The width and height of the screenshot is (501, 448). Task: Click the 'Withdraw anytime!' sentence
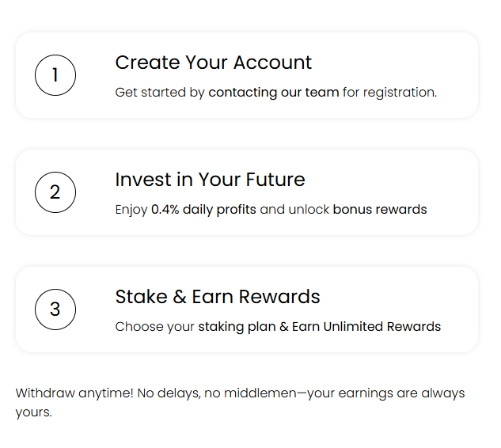click(x=74, y=393)
